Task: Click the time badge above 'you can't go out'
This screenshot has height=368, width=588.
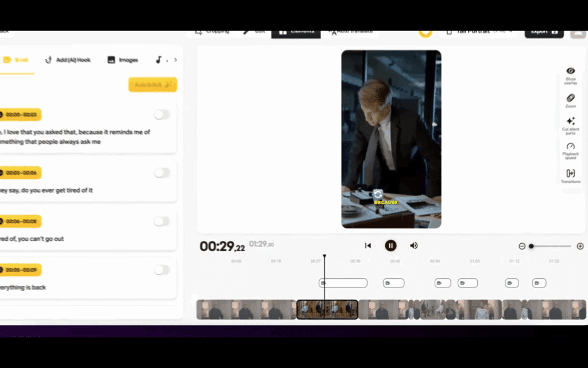Action: (x=20, y=221)
